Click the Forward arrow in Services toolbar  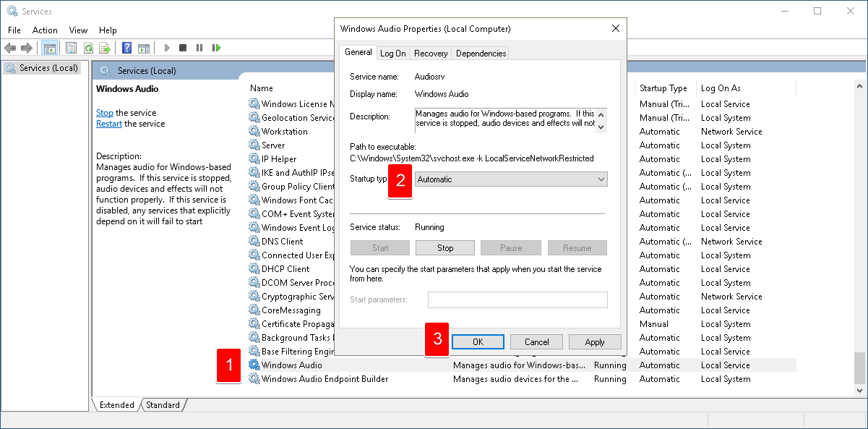pyautogui.click(x=27, y=48)
